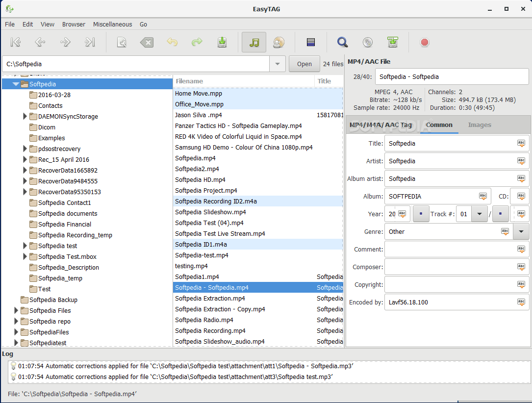Expand the RecoverData1665892 folder
The height and width of the screenshot is (403, 532).
coord(25,170)
